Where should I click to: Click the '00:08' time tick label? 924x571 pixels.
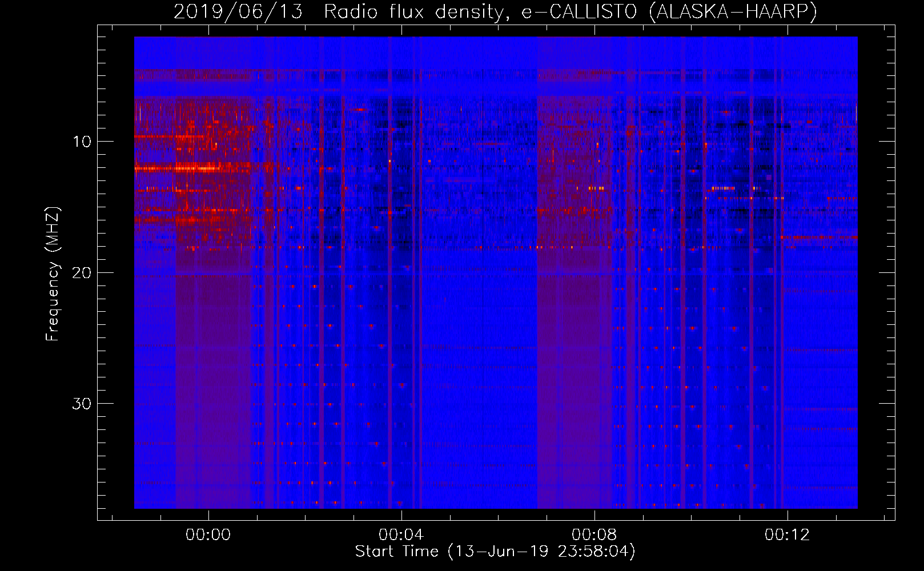594,534
